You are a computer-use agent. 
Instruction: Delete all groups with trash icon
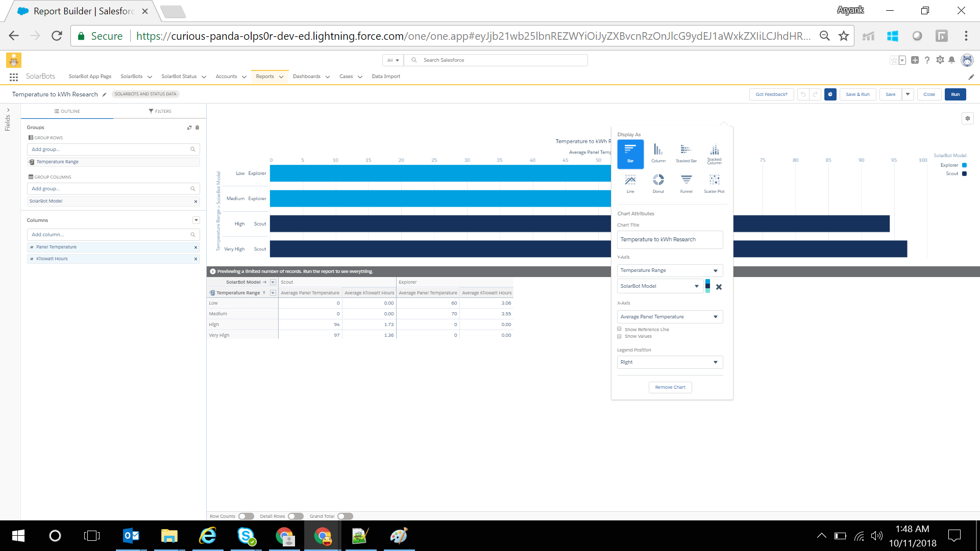(x=198, y=128)
